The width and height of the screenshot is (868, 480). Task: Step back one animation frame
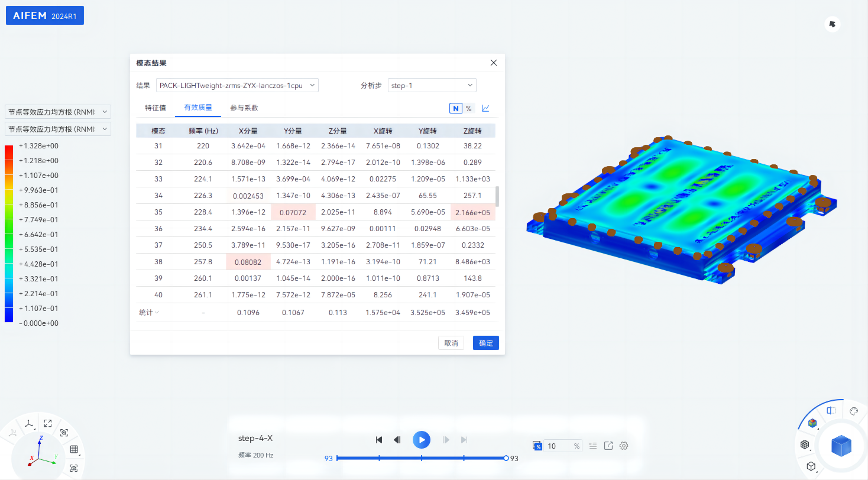tap(397, 440)
